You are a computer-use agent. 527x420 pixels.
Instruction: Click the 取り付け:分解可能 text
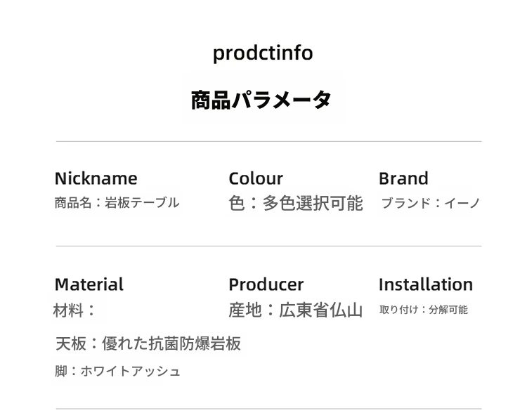coord(423,310)
